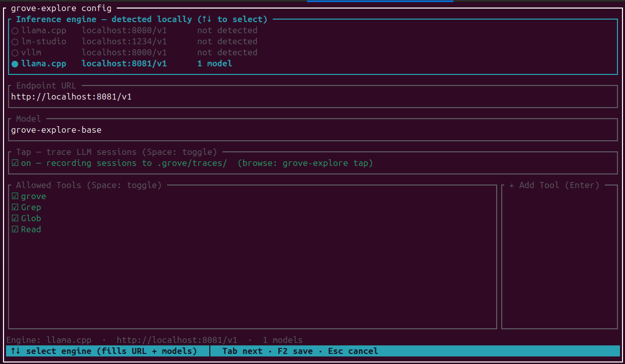This screenshot has width=625, height=364.
Task: Click the status bar URL http://localhost:8081/v1
Action: pyautogui.click(x=177, y=340)
